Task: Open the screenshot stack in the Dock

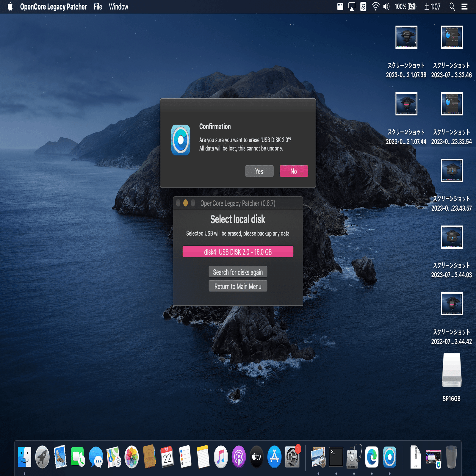Action: pyautogui.click(x=433, y=459)
